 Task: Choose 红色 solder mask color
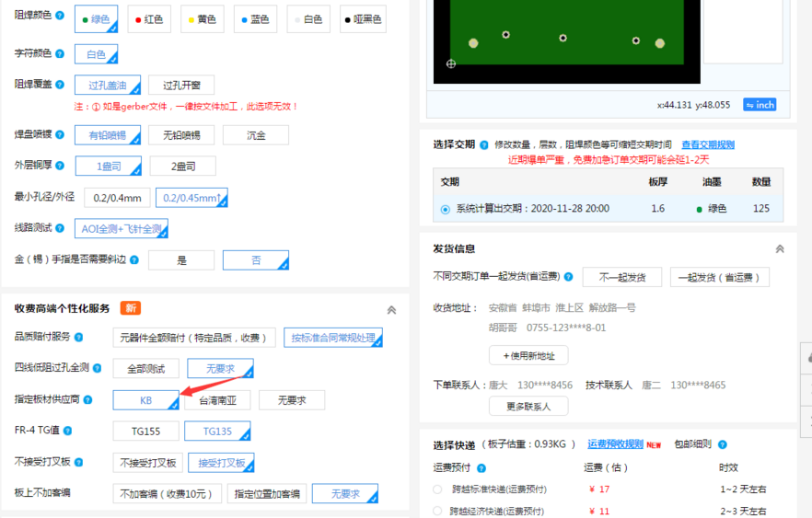pos(147,18)
